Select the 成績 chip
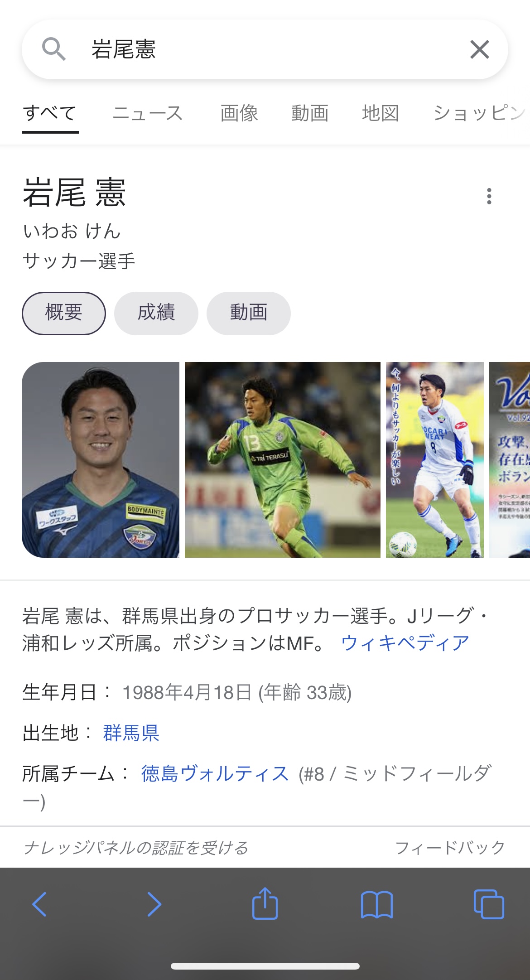 click(x=156, y=313)
